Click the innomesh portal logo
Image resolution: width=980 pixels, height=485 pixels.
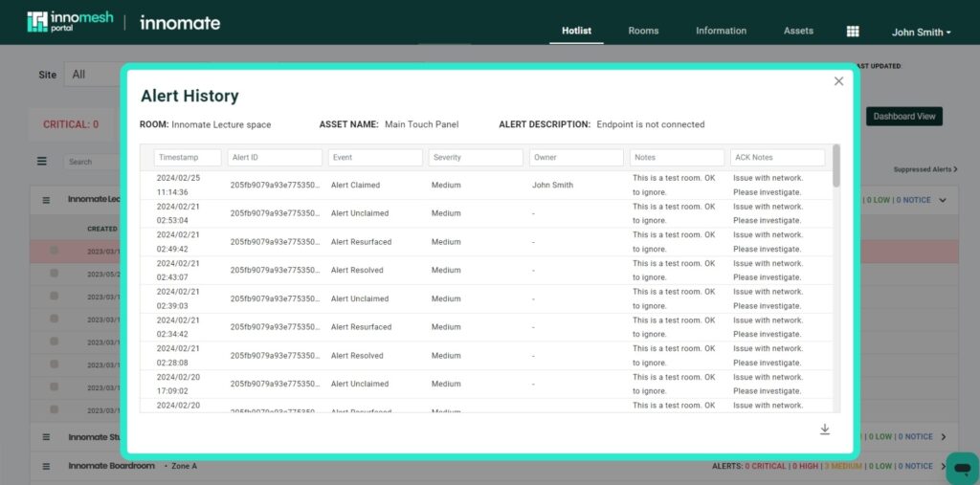70,22
